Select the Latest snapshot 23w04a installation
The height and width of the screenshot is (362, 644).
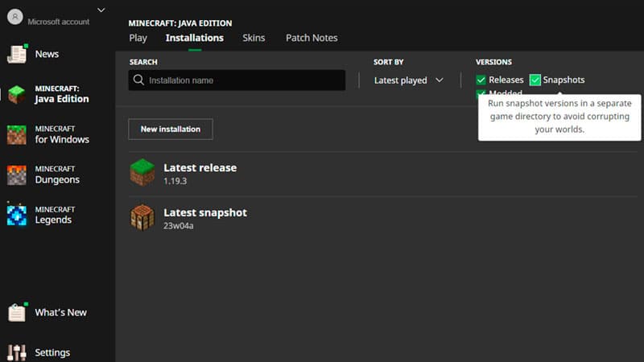[x=382, y=218]
